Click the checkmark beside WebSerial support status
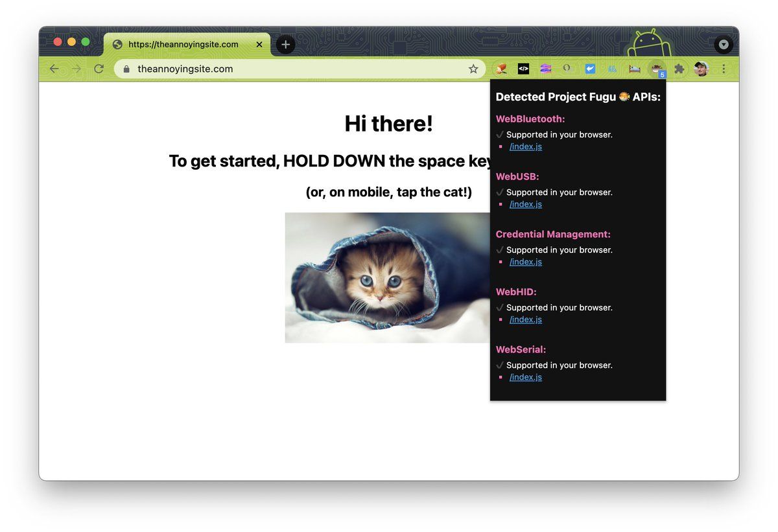The width and height of the screenshot is (778, 532). (x=499, y=365)
